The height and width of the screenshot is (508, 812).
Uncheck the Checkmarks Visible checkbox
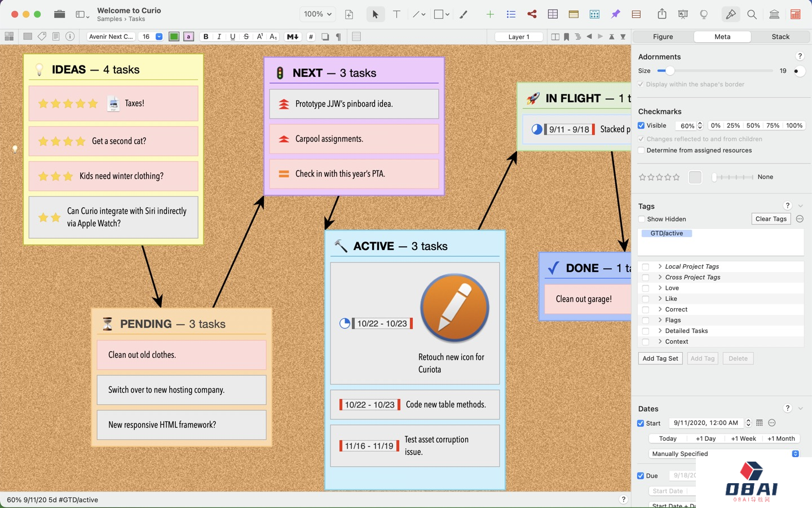(641, 125)
